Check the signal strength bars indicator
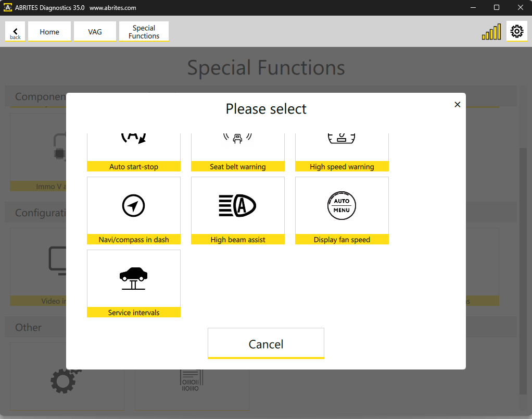This screenshot has height=419, width=532. [491, 32]
